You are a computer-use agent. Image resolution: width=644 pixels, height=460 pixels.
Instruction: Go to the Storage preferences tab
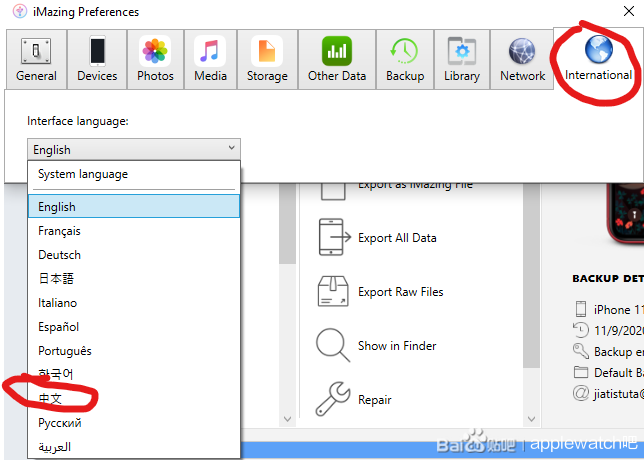(267, 59)
